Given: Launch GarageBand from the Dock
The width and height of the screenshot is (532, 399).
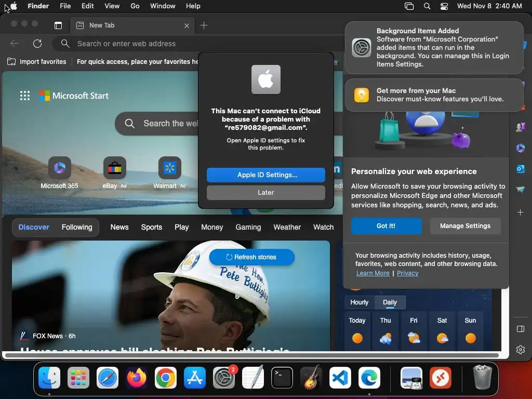Looking at the screenshot, I should [x=311, y=378].
